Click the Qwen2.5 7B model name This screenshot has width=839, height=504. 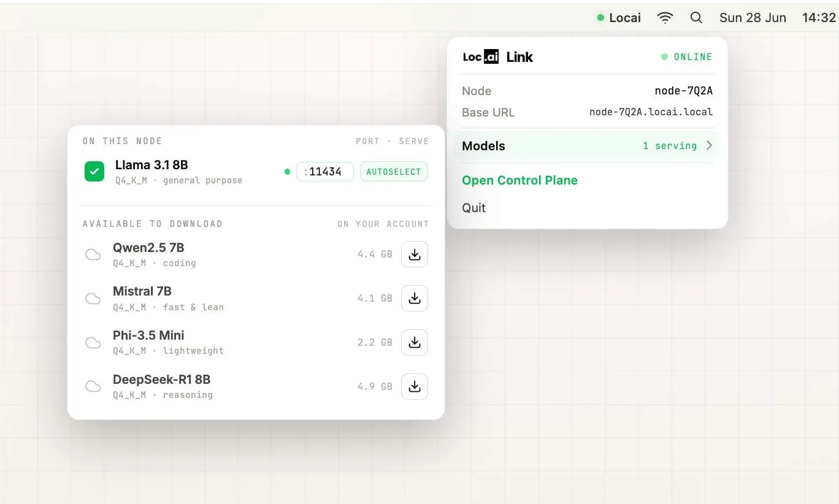[148, 248]
